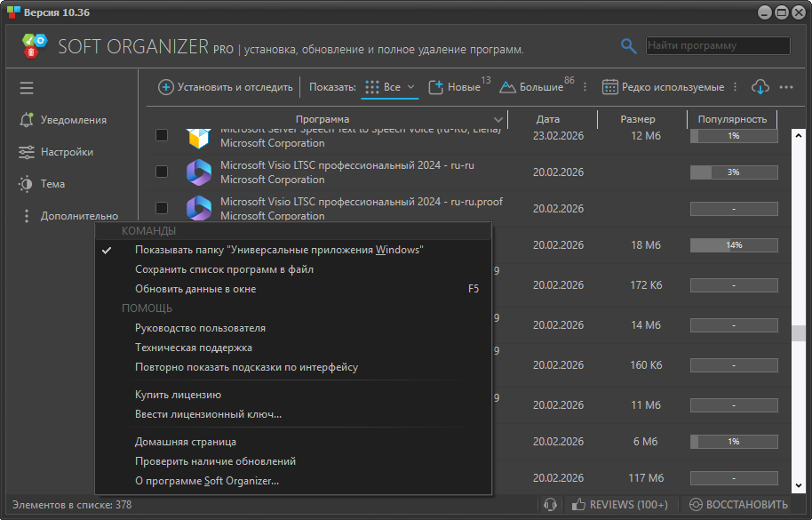Image resolution: width=812 pixels, height=520 pixels.
Task: Click the Дополнительно three-dots icon
Action: 27,216
